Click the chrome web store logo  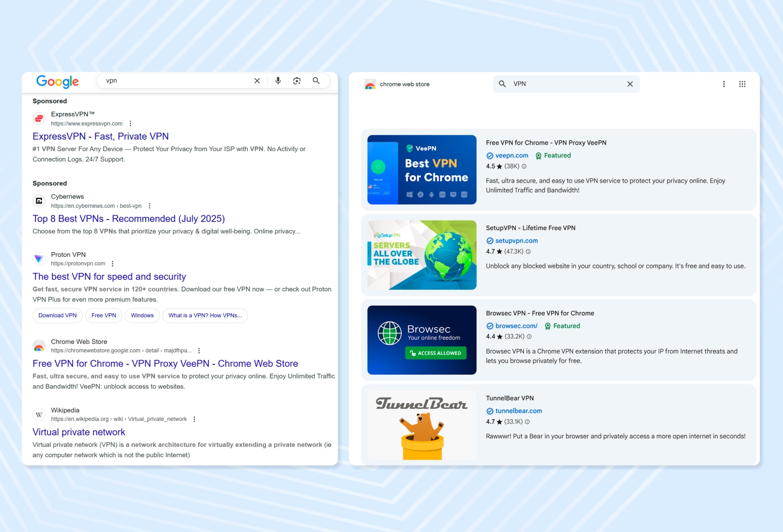[x=397, y=84]
